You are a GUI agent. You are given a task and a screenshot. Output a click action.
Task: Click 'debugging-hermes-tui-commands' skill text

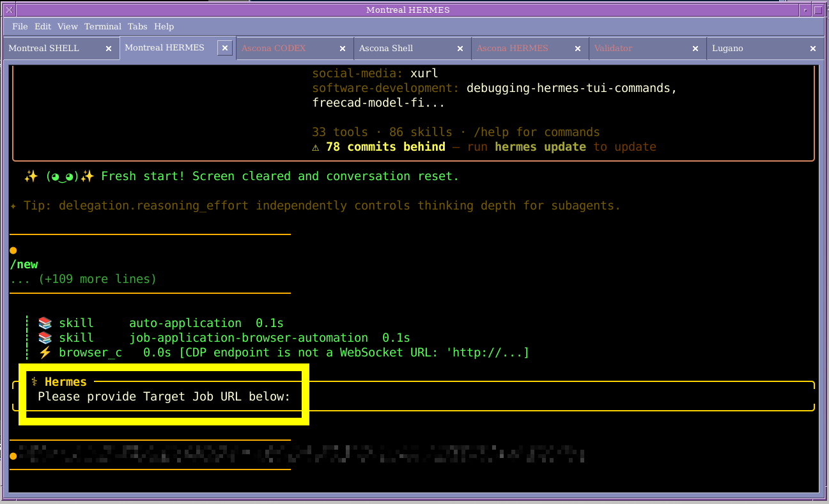tap(571, 88)
